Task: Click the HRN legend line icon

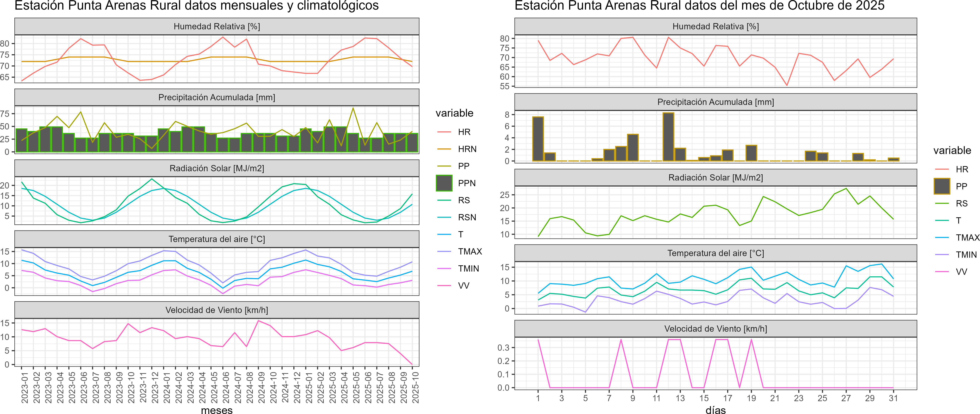Action: click(x=444, y=149)
